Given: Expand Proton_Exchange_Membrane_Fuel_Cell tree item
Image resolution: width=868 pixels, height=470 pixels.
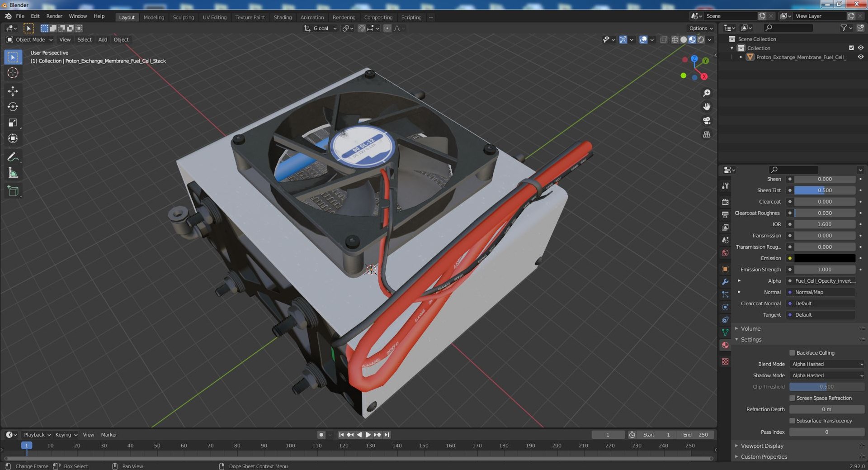Looking at the screenshot, I should (741, 57).
